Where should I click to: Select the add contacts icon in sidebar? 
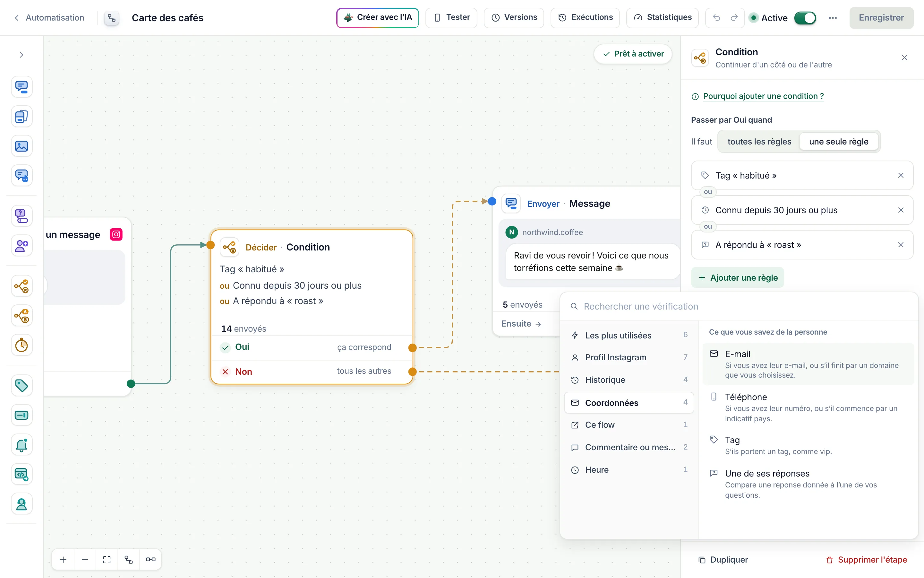(21, 245)
